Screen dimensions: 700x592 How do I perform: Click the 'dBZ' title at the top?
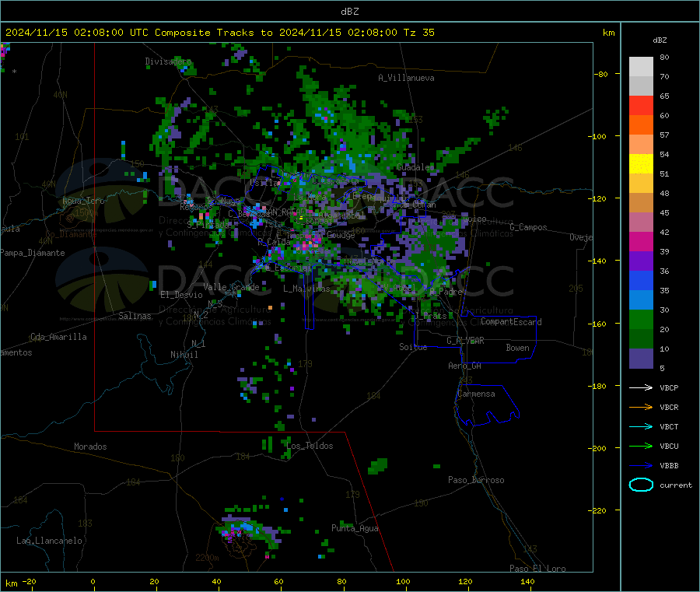coord(349,12)
